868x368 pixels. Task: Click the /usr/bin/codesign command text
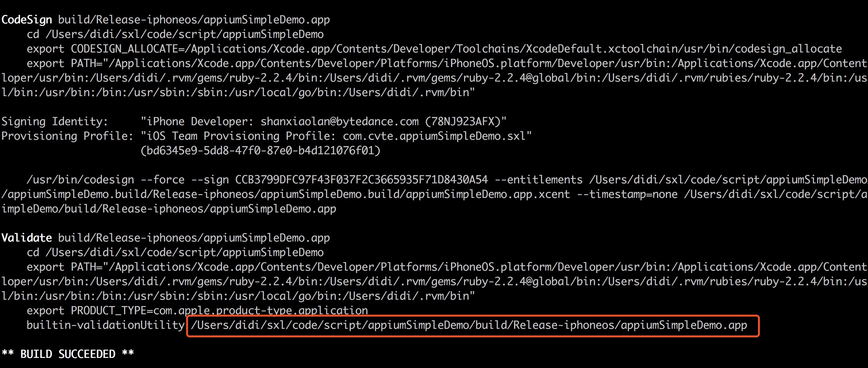point(80,180)
